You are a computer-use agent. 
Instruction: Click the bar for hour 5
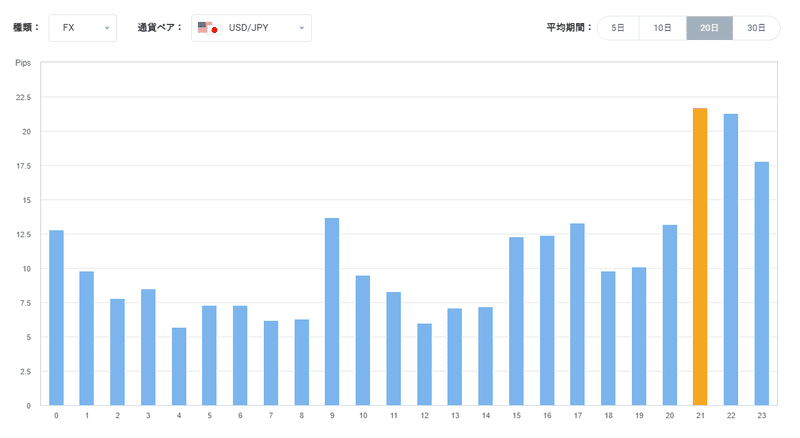(x=210, y=356)
